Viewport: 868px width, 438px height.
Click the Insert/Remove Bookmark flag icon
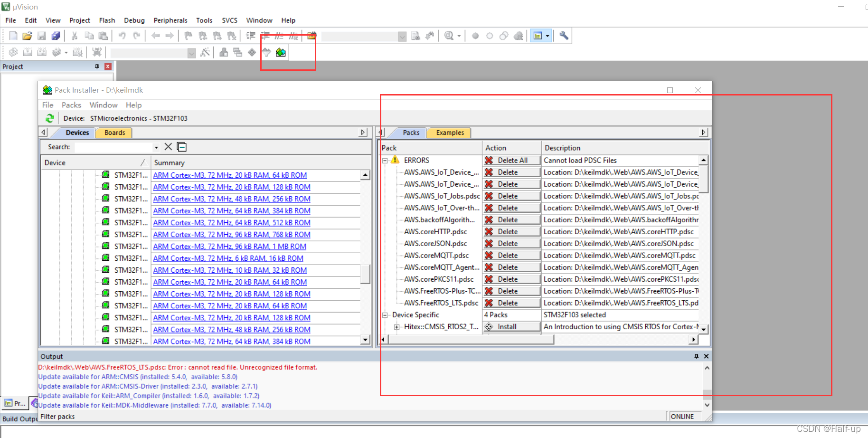189,36
